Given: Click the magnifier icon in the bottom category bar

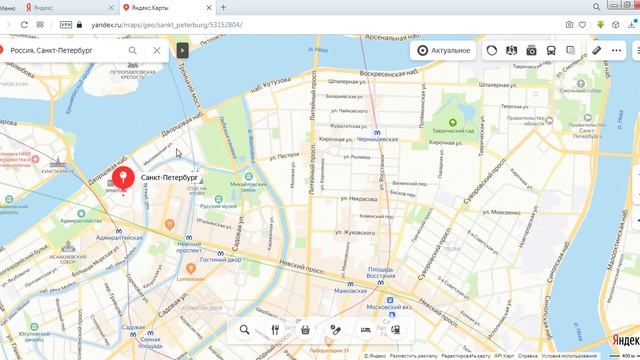Looking at the screenshot, I should click(244, 330).
